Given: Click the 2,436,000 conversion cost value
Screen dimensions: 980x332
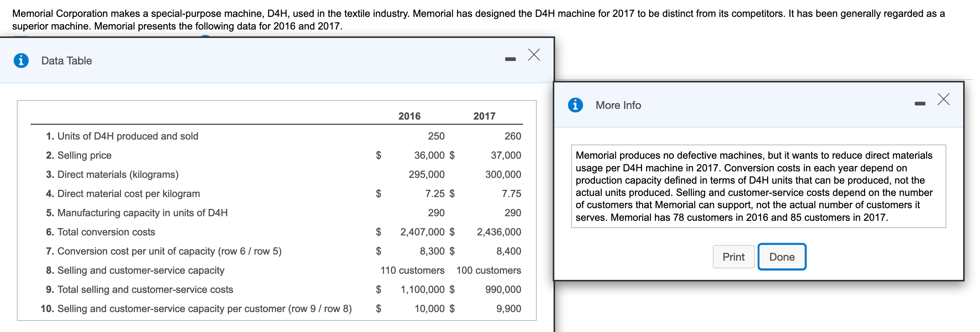Looking at the screenshot, I should tap(499, 232).
